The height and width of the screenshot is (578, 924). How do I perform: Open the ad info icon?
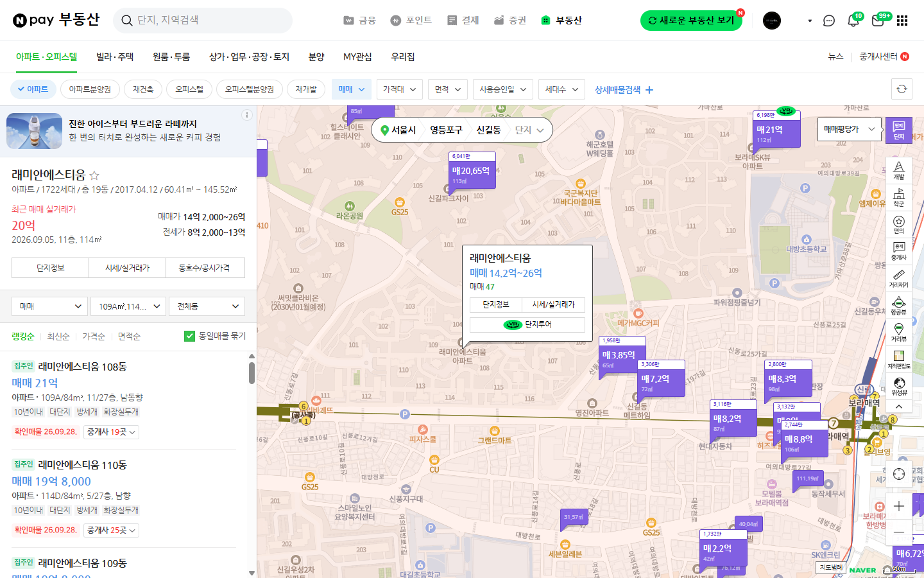[x=246, y=115]
